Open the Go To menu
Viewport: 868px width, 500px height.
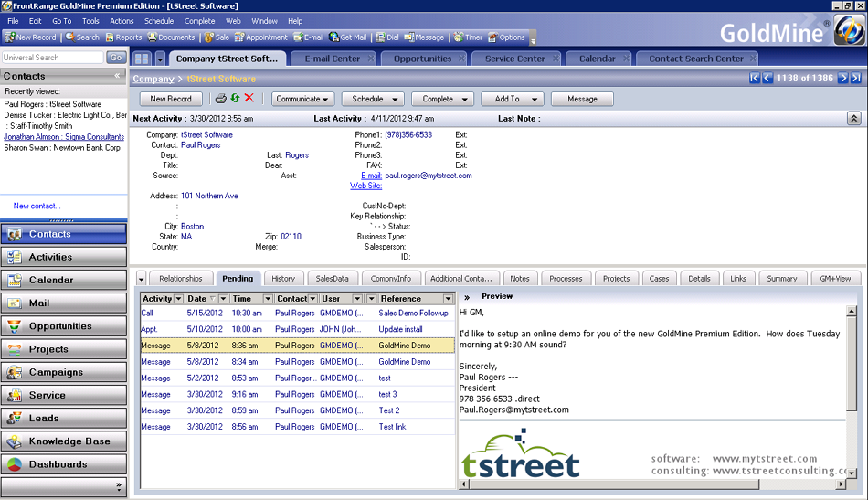point(61,21)
